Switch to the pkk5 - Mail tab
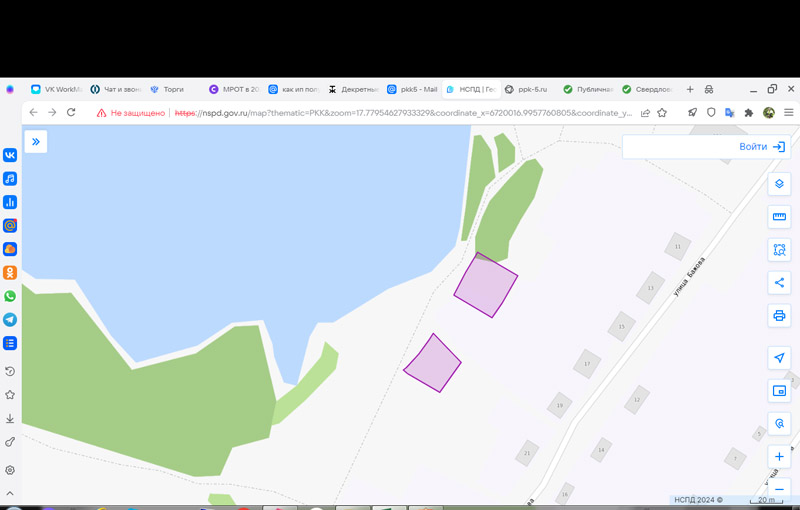 [x=412, y=89]
